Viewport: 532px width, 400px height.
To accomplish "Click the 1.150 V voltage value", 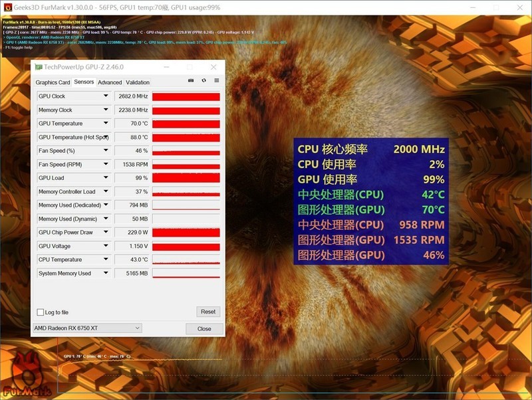I will [x=132, y=246].
